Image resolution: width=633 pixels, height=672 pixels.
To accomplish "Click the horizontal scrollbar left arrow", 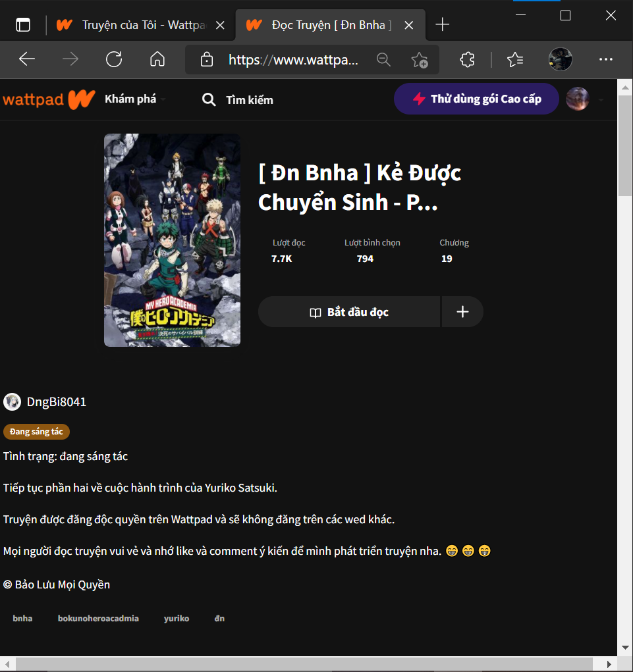I will point(7,664).
